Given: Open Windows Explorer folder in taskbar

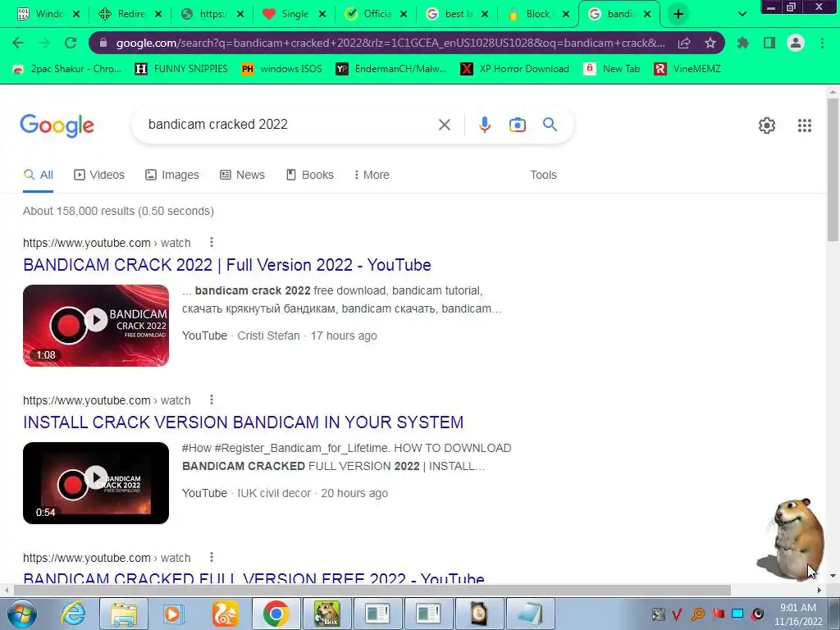Looking at the screenshot, I should coord(124,614).
